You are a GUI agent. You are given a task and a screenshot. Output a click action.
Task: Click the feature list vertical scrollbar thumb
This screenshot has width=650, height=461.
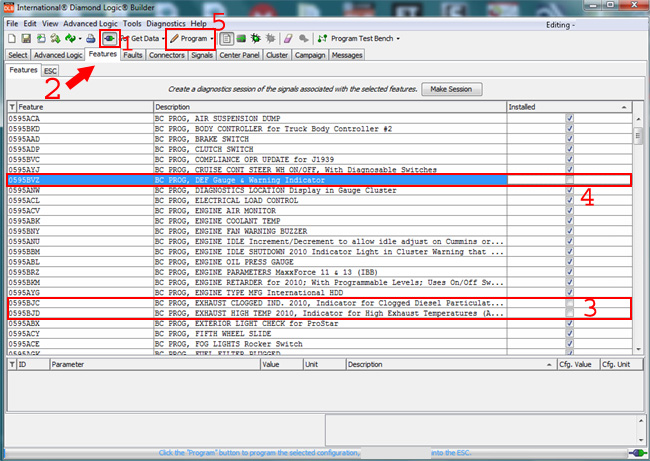[638, 136]
